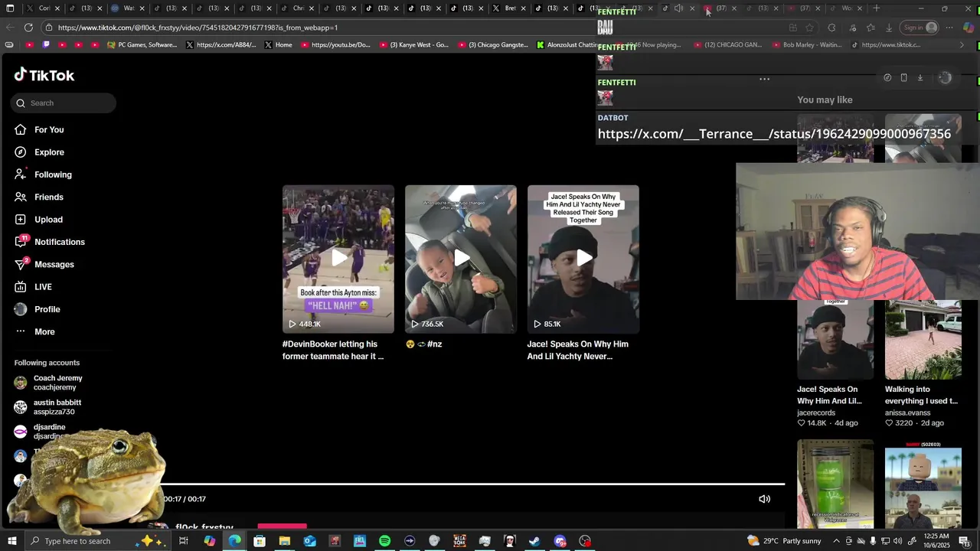The image size is (980, 551).
Task: Open weather widget showing 29°C
Action: [x=784, y=541]
